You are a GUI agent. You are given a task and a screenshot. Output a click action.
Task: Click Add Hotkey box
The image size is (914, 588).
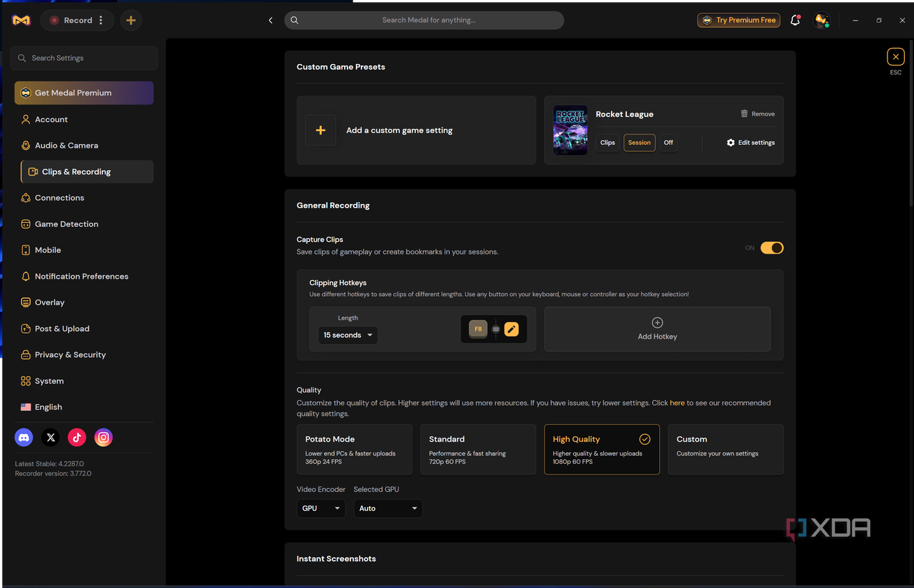tap(658, 329)
